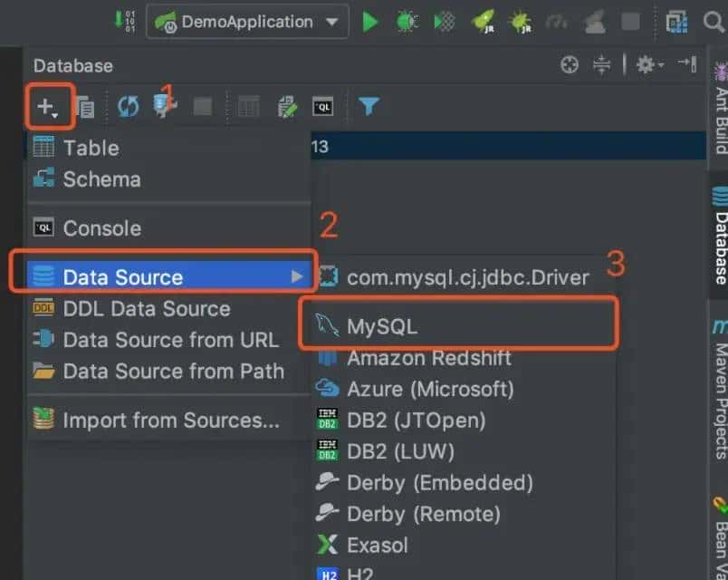Open the QL console icon in the Database toolbar
The image size is (728, 580).
[x=323, y=107]
